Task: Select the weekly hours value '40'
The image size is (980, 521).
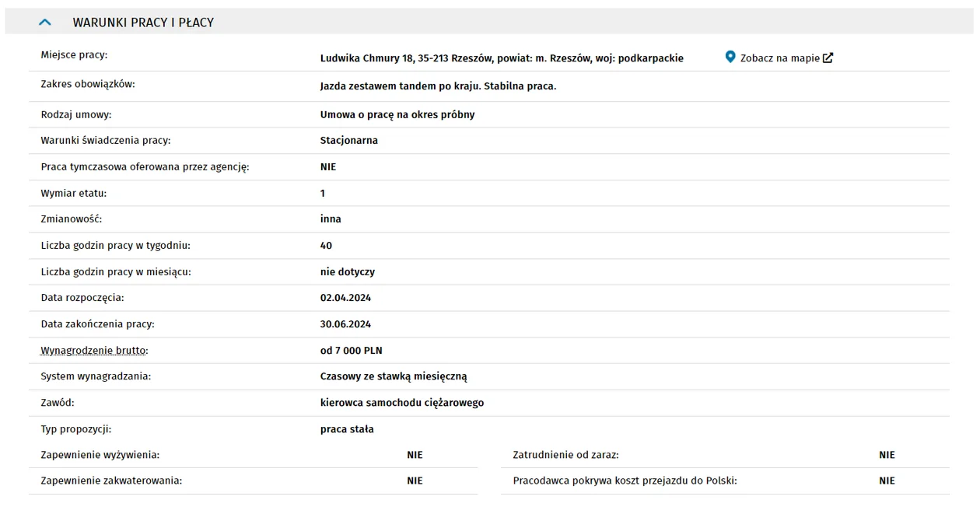Action: click(326, 246)
